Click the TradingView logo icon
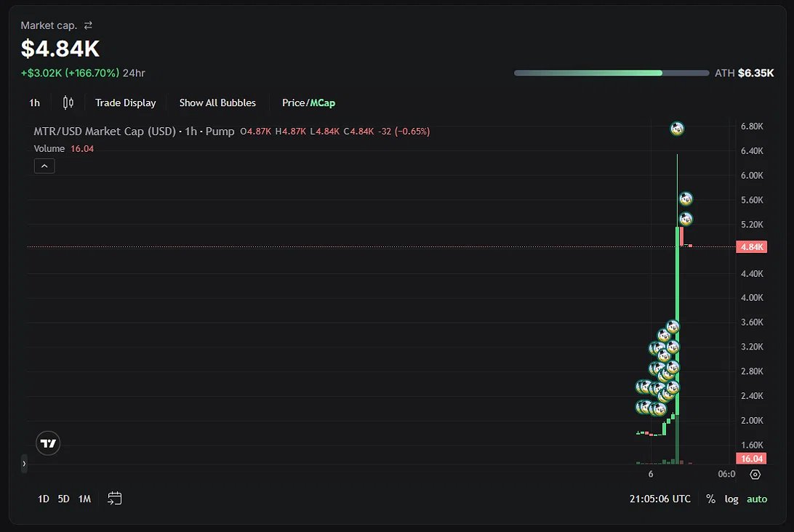794x532 pixels. point(48,443)
